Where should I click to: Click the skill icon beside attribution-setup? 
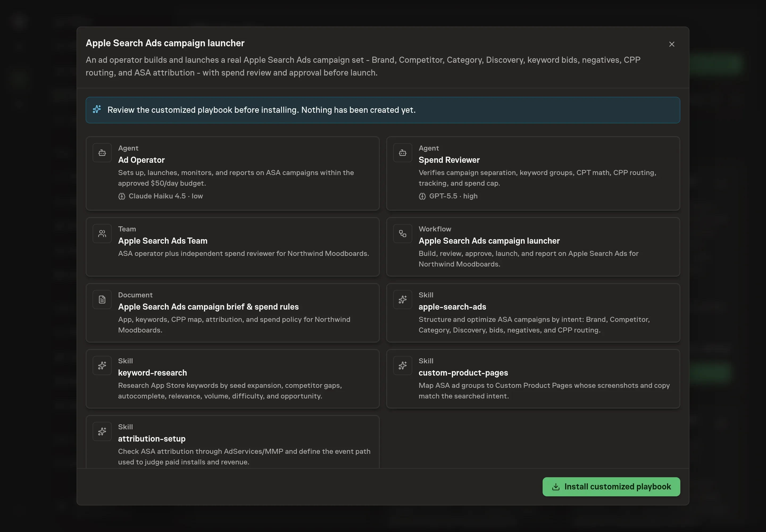[102, 431]
